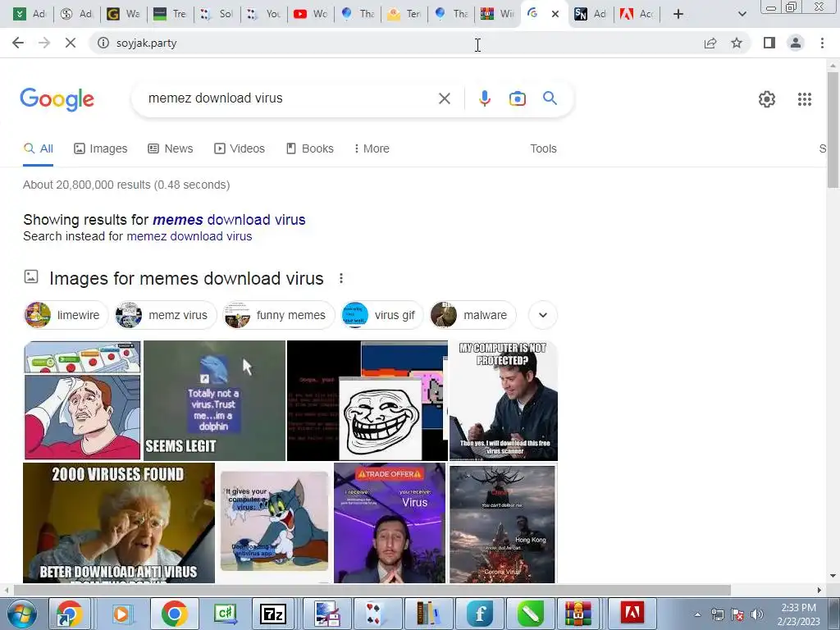Open search by image camera icon
This screenshot has width=840, height=630.
click(517, 98)
